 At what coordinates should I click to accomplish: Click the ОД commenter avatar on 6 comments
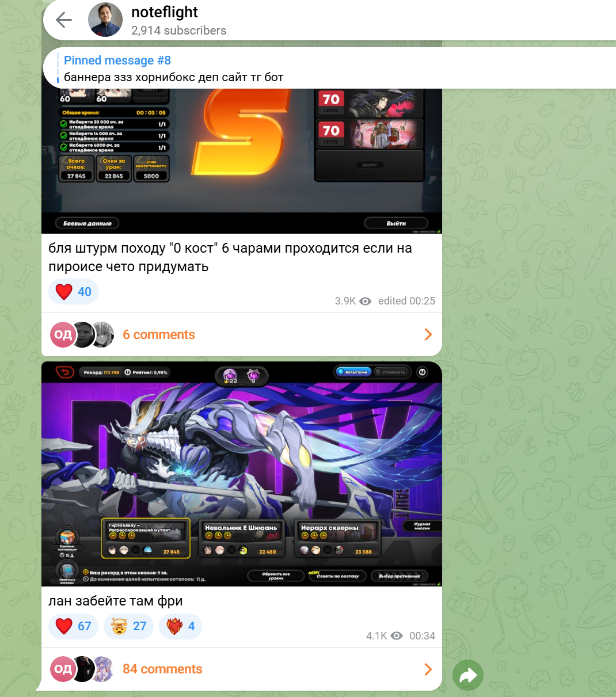tap(63, 335)
